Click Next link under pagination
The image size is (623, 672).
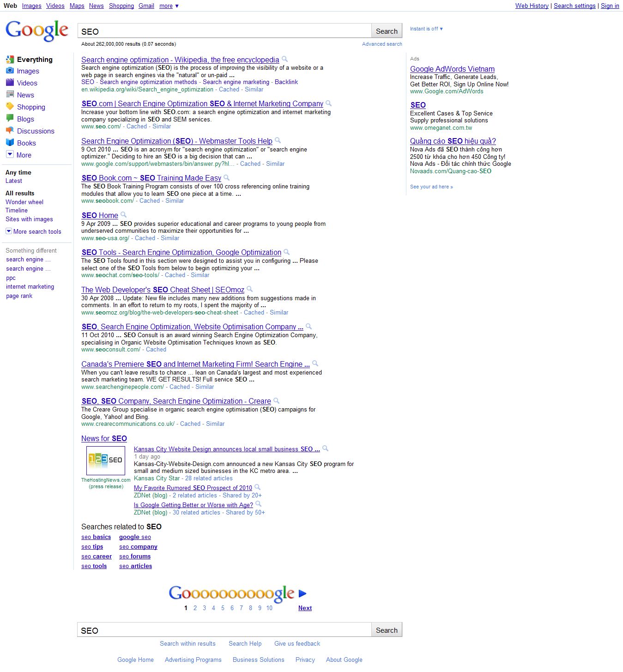point(305,608)
